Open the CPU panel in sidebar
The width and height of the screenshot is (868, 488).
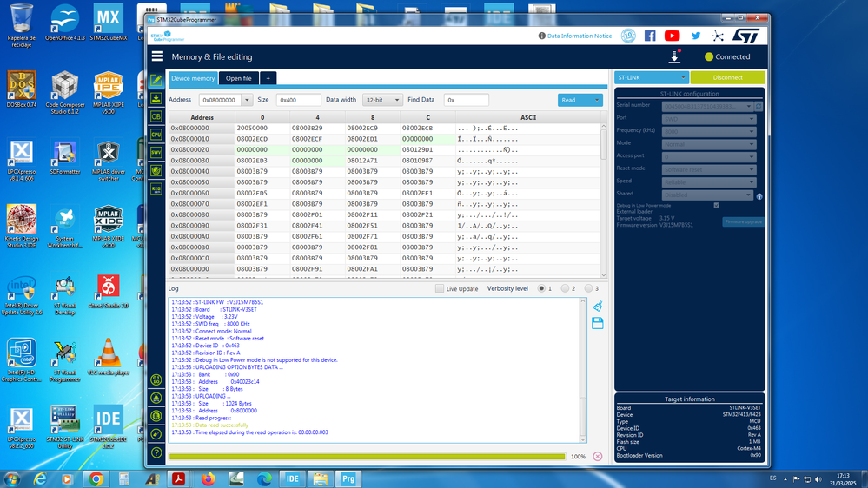point(156,135)
